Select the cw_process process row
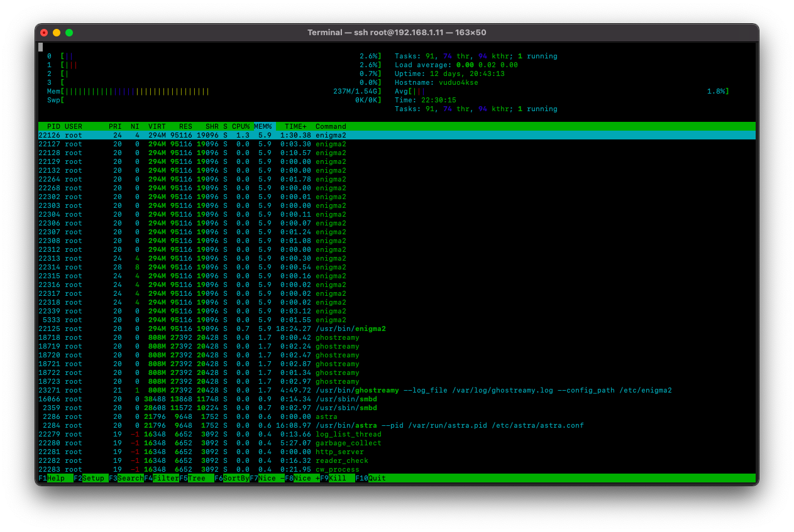The width and height of the screenshot is (794, 532). tap(397, 469)
